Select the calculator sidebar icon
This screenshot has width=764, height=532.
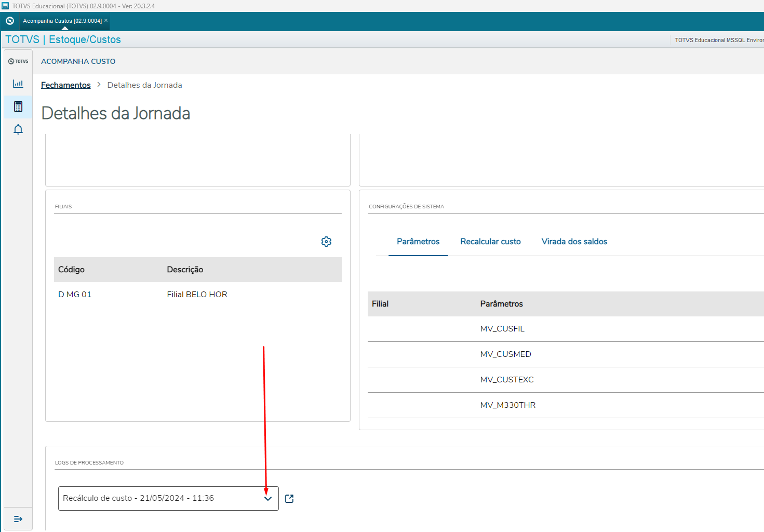[18, 107]
